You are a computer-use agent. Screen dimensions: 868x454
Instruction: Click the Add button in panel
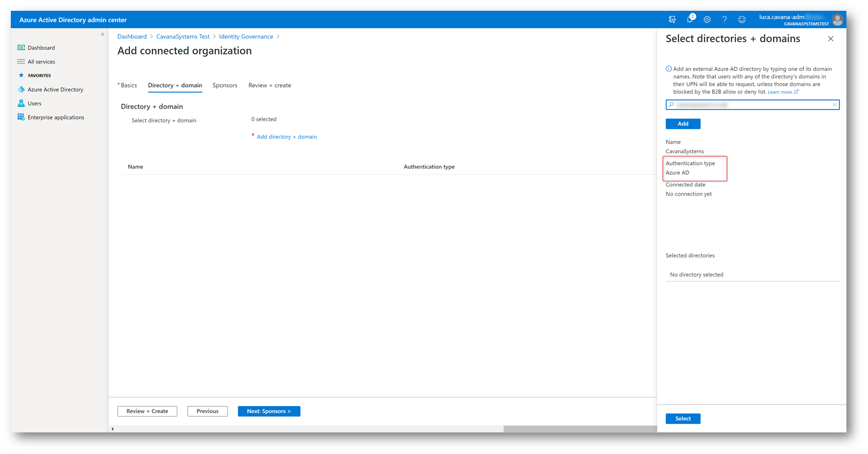point(683,124)
